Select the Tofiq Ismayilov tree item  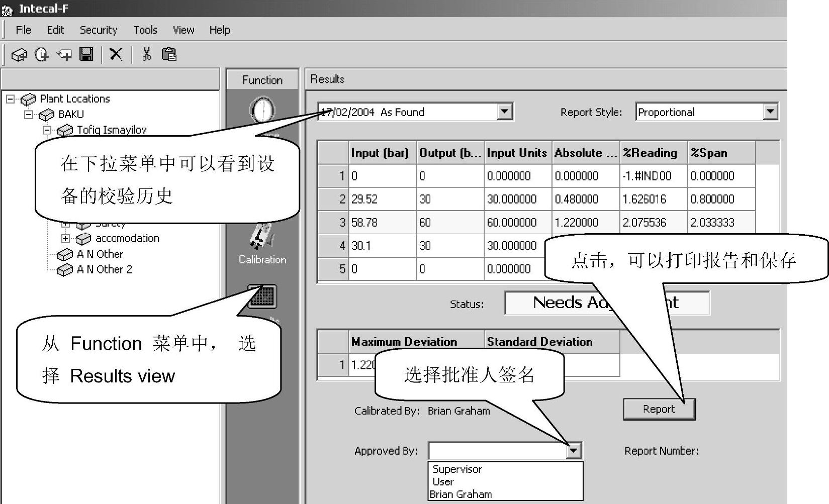(112, 130)
